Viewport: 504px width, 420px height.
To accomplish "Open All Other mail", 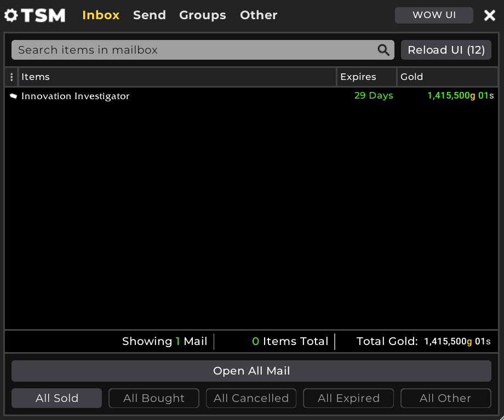I will [x=445, y=398].
